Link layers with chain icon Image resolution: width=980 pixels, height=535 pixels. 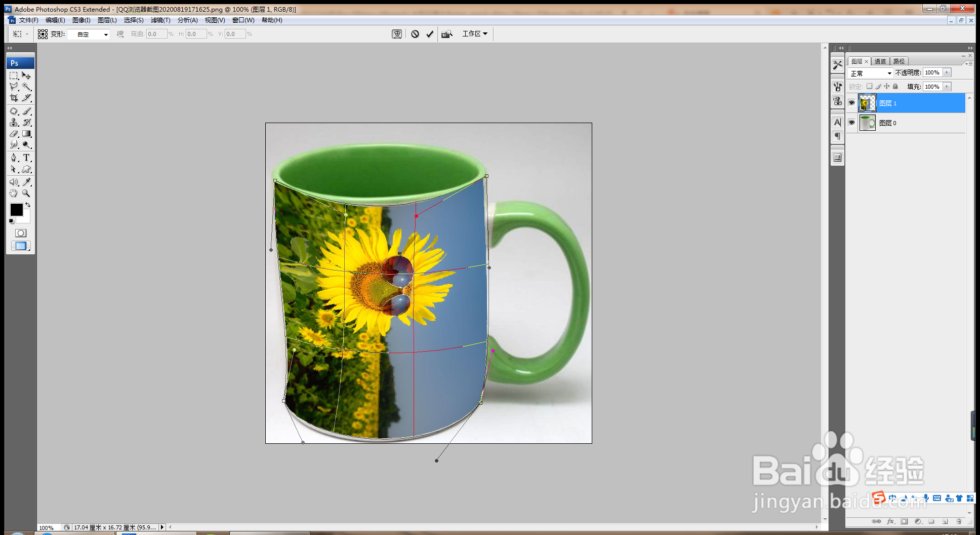pos(876,521)
